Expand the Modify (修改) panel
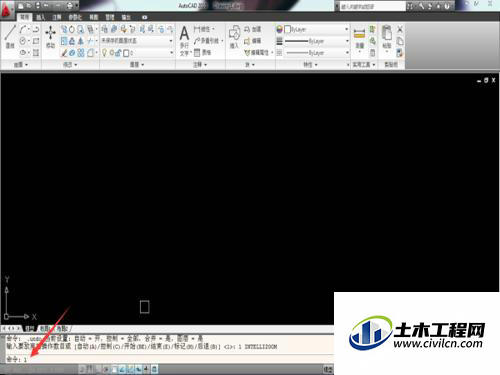 70,65
